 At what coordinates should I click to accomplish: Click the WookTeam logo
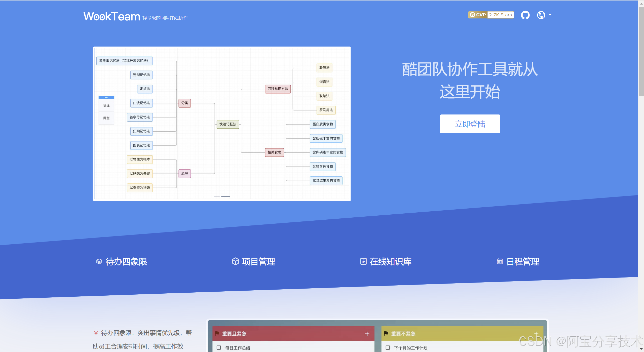pos(112,16)
